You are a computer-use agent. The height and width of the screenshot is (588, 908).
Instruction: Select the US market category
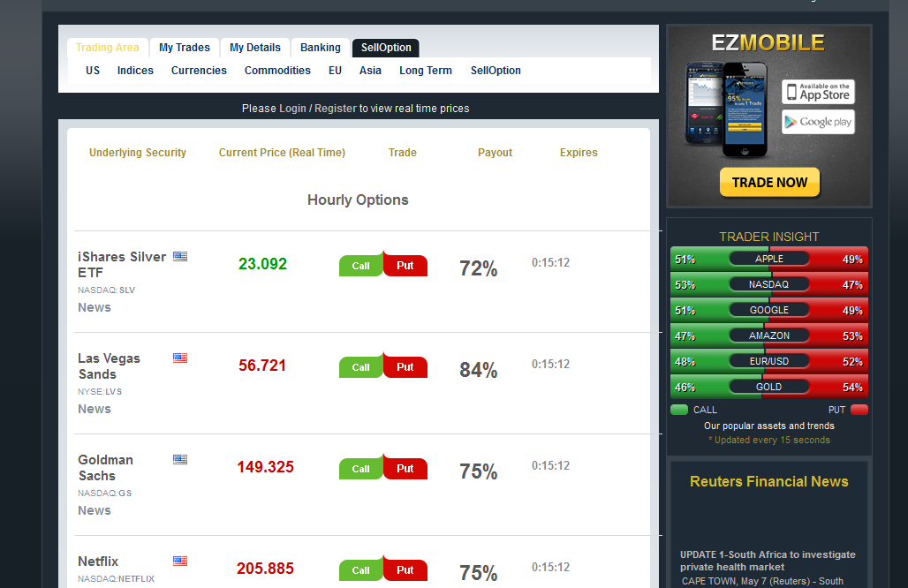tap(93, 71)
